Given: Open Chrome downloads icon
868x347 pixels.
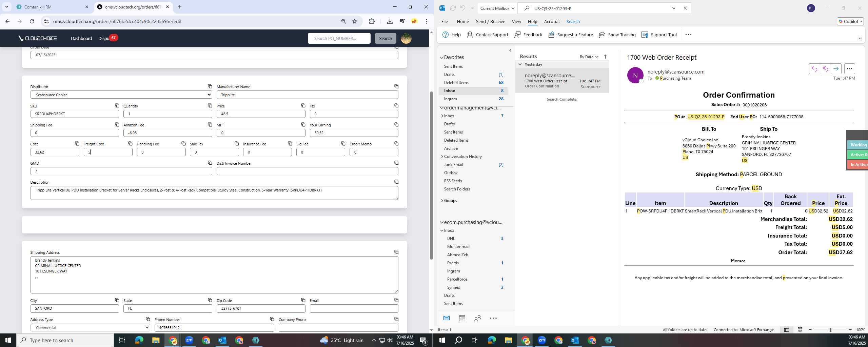Looking at the screenshot, I should coord(390,21).
